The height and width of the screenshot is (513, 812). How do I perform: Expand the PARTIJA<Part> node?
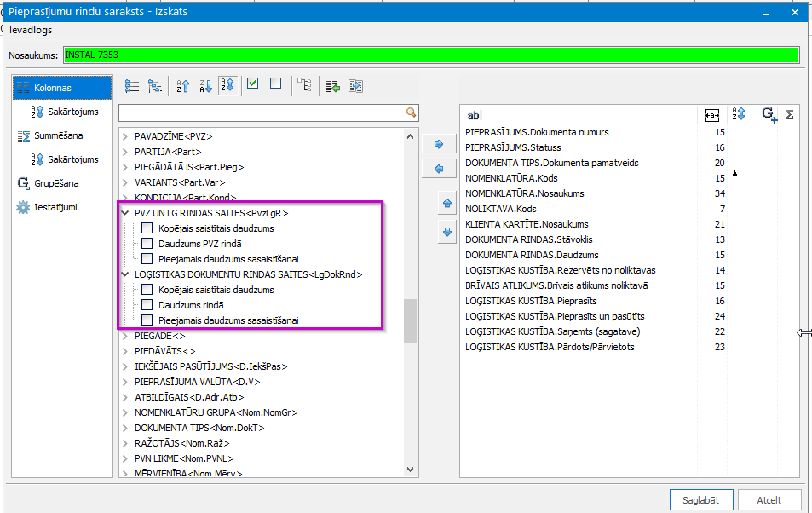pyautogui.click(x=124, y=152)
